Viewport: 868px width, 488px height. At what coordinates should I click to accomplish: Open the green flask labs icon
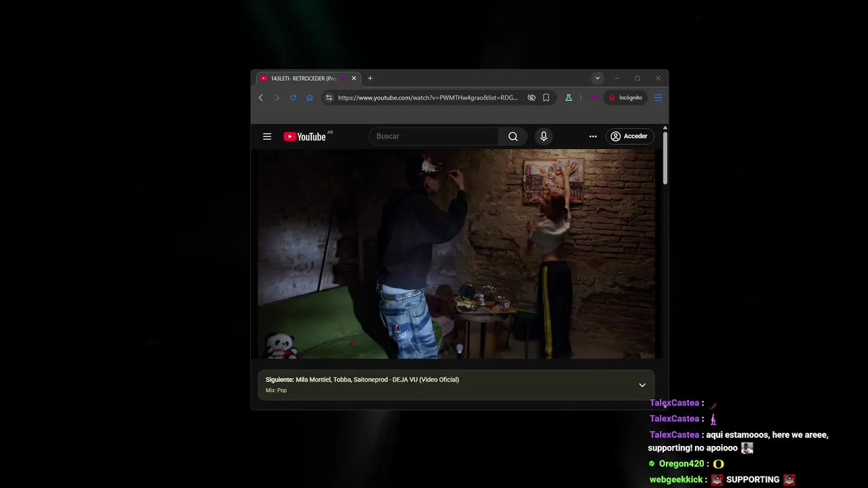(568, 98)
